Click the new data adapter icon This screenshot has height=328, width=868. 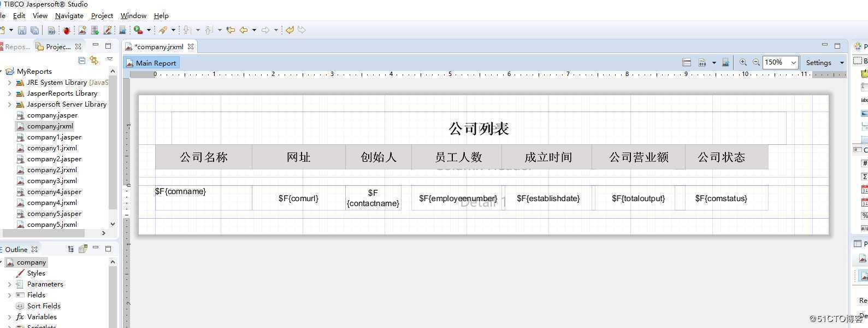pos(95,30)
